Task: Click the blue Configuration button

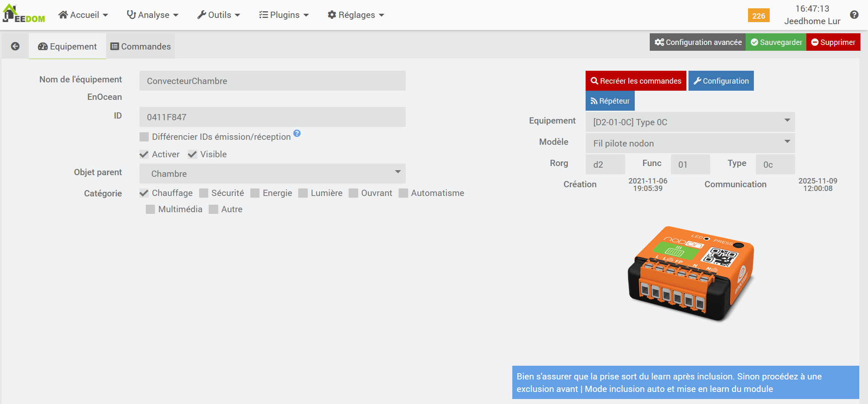Action: tap(721, 81)
